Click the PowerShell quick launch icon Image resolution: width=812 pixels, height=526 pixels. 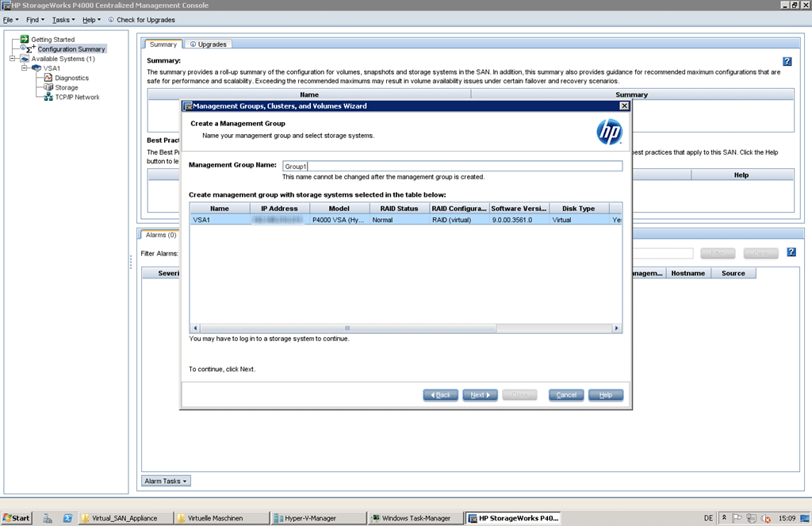point(67,518)
